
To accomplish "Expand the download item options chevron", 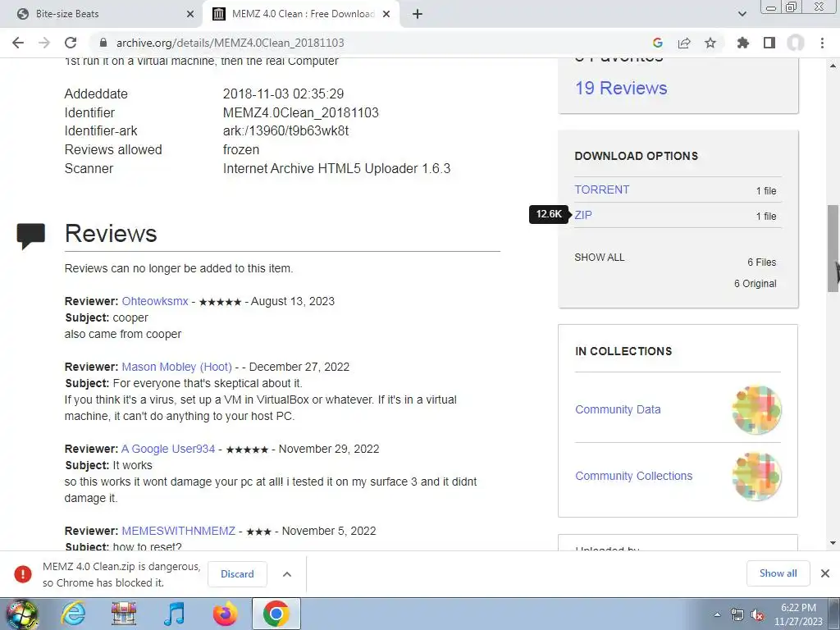I will point(287,573).
